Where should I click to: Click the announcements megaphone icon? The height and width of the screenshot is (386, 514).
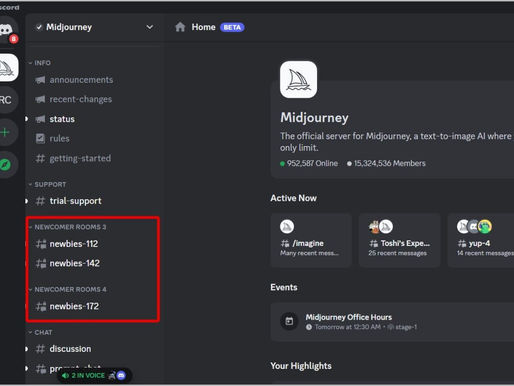click(x=40, y=80)
